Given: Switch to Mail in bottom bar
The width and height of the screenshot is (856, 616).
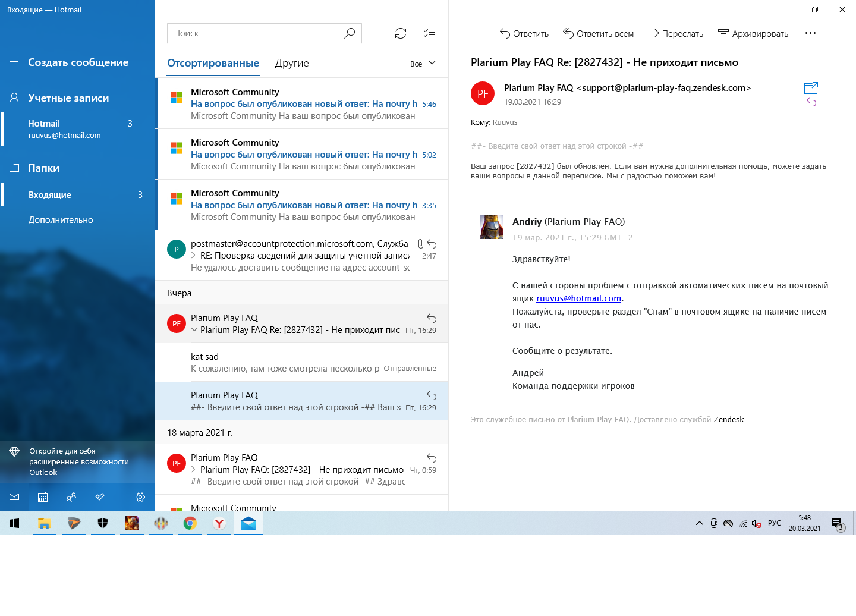Looking at the screenshot, I should 14,497.
